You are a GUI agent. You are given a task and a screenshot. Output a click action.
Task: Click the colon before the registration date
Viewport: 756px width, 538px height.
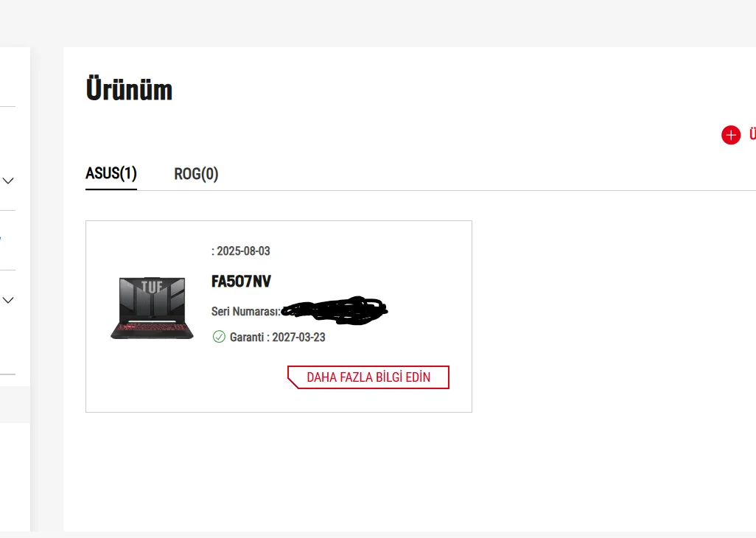click(x=213, y=251)
